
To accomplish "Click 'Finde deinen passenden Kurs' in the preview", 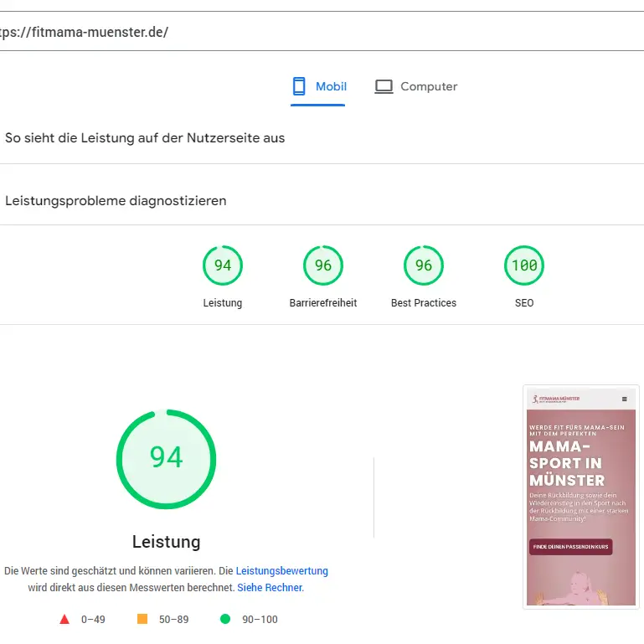I will pyautogui.click(x=570, y=547).
